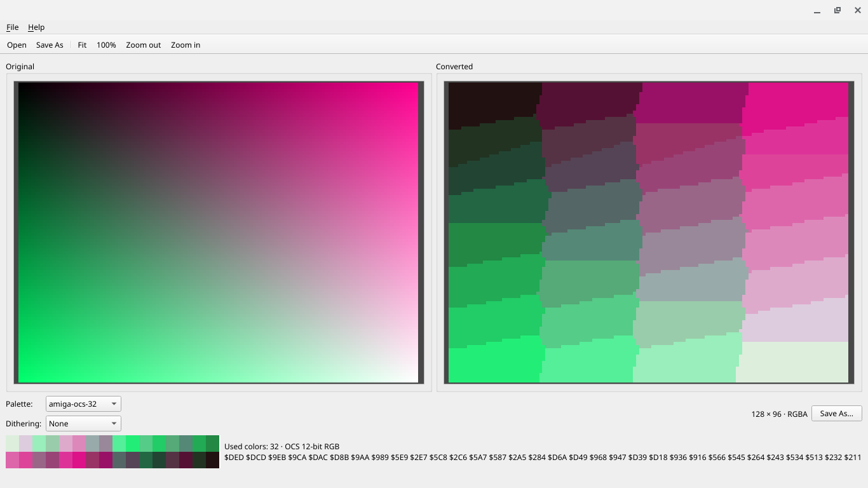Click toolbar Save As
868x488 pixels.
[50, 45]
